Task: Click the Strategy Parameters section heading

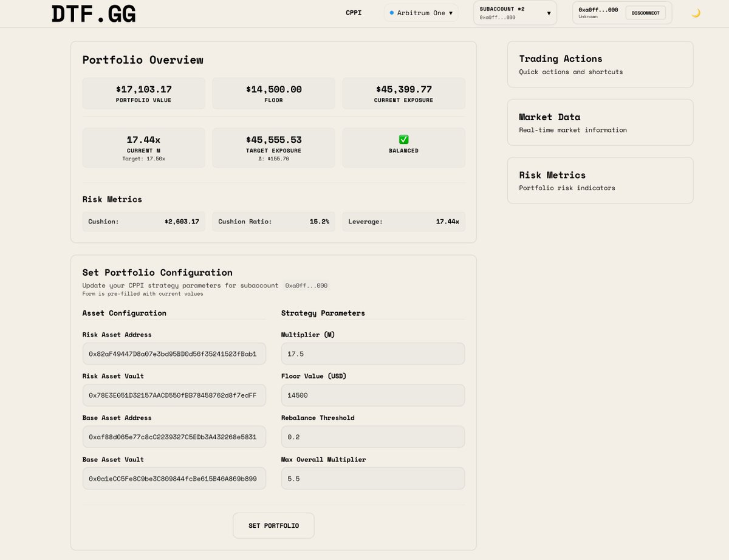Action: pos(323,313)
